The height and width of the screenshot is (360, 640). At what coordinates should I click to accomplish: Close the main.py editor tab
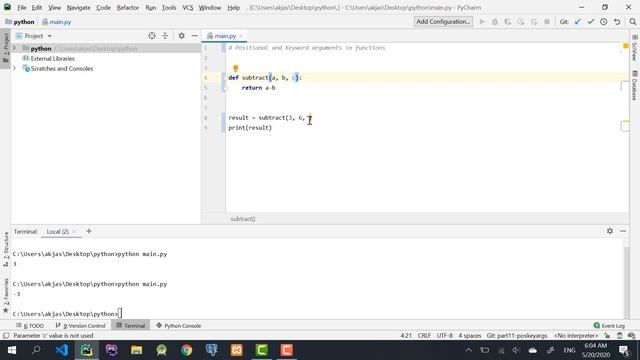click(241, 36)
